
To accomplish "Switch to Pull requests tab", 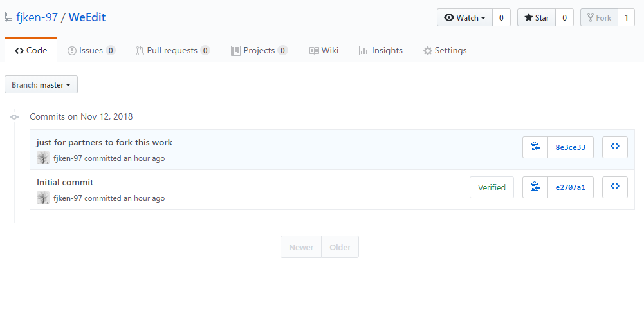I will click(173, 51).
